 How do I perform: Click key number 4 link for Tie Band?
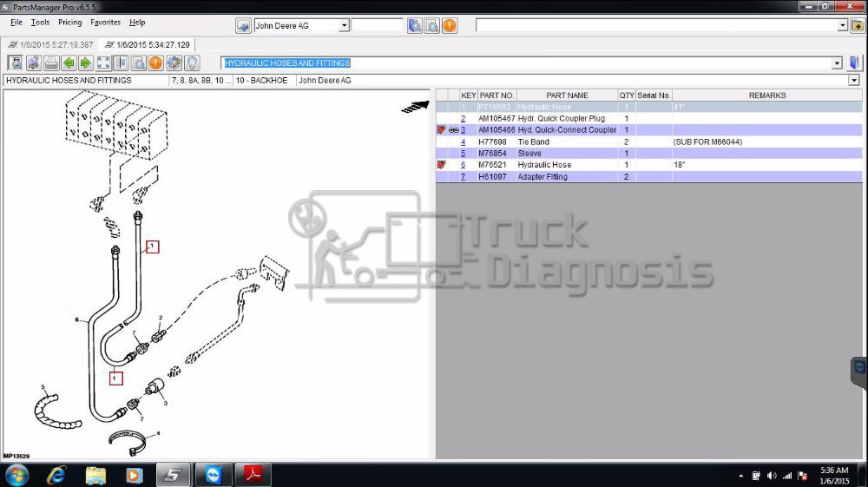click(x=463, y=141)
